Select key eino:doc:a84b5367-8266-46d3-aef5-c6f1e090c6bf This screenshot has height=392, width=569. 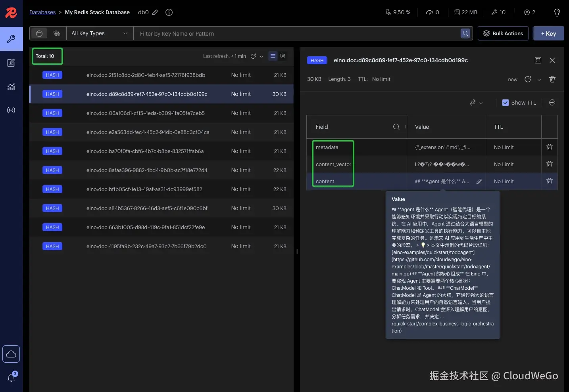(161, 208)
